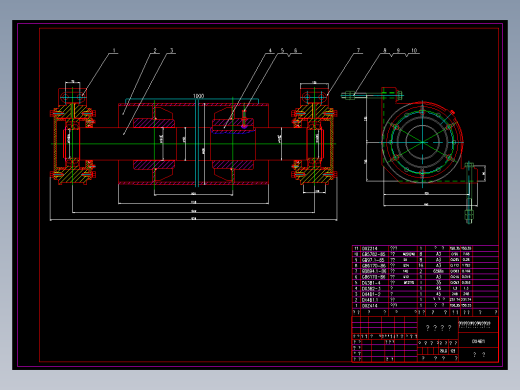The height and width of the screenshot is (390, 520).
Task: Click the balloon label 3
Action: (x=172, y=51)
